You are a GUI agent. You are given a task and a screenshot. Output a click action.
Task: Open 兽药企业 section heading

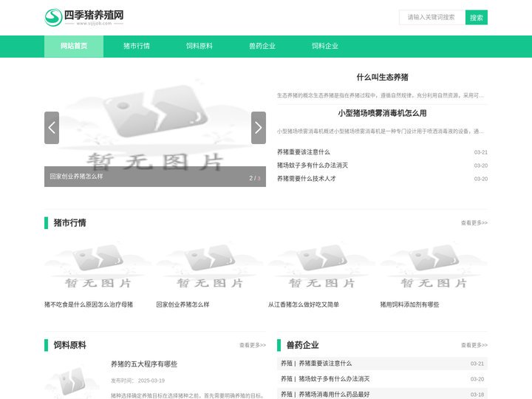pyautogui.click(x=302, y=345)
